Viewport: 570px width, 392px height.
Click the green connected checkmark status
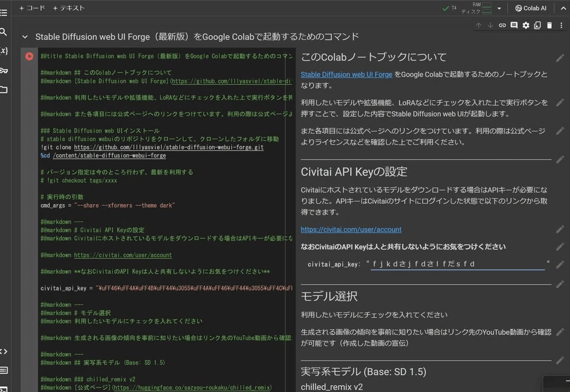445,8
